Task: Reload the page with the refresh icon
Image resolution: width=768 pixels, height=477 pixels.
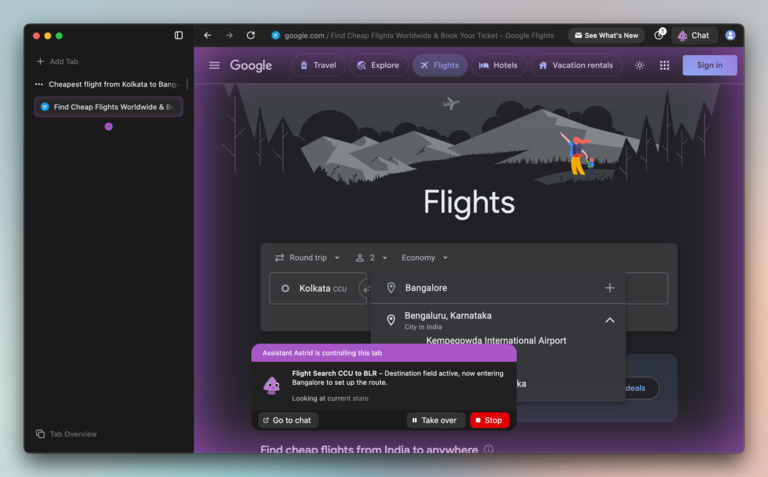Action: point(251,35)
